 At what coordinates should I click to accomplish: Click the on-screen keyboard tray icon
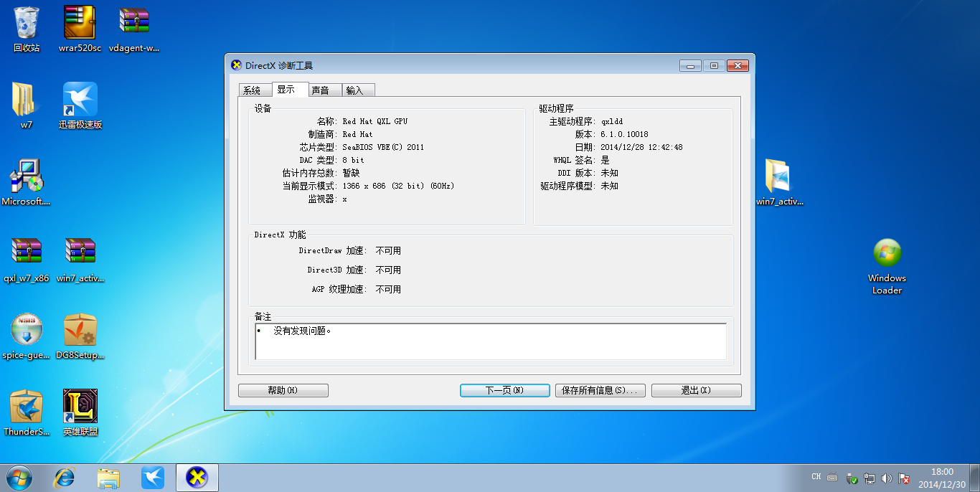pyautogui.click(x=832, y=478)
